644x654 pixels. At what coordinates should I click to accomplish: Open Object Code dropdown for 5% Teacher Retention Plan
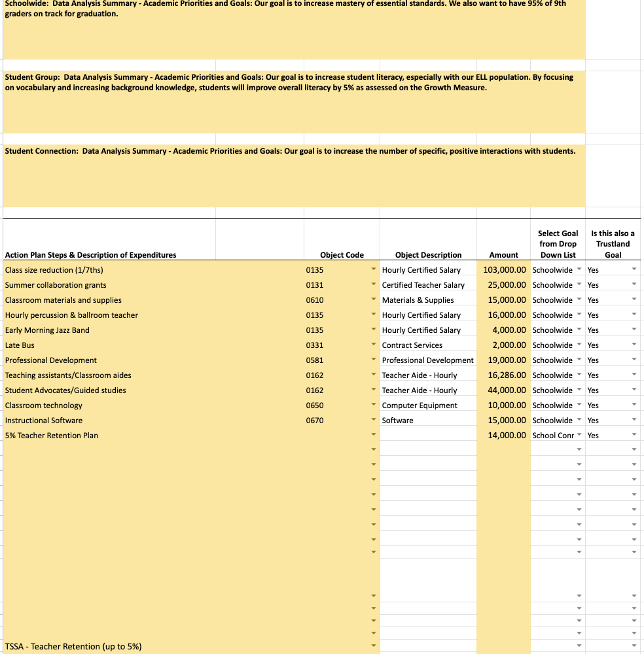tap(374, 435)
